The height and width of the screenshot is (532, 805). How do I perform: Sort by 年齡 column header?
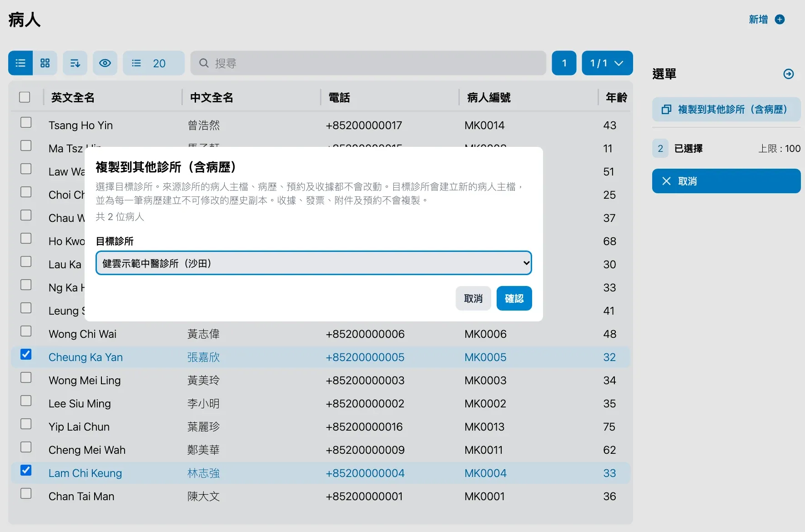pos(616,97)
